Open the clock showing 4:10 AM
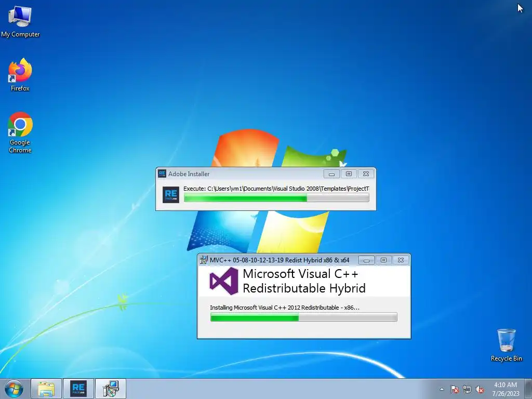The width and height of the screenshot is (532, 399). pos(506,389)
